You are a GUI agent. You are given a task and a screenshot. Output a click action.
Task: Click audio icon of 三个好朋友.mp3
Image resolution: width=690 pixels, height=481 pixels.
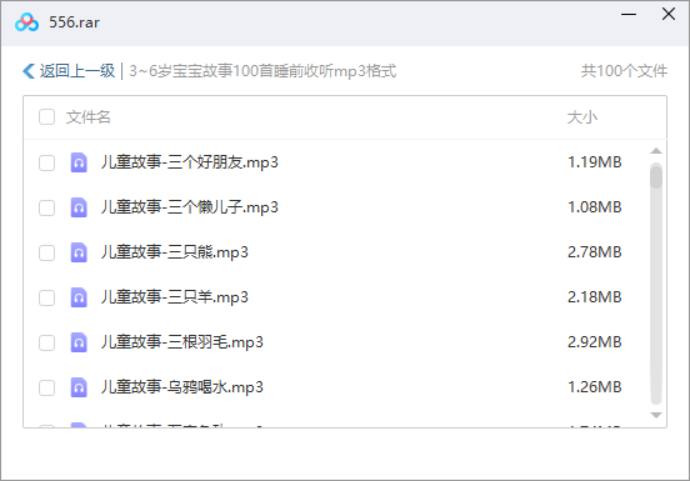pyautogui.click(x=79, y=162)
